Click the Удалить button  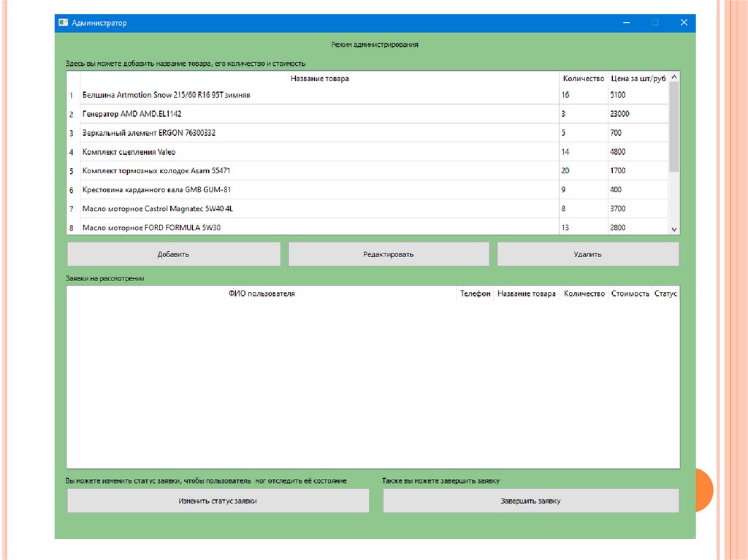(587, 255)
